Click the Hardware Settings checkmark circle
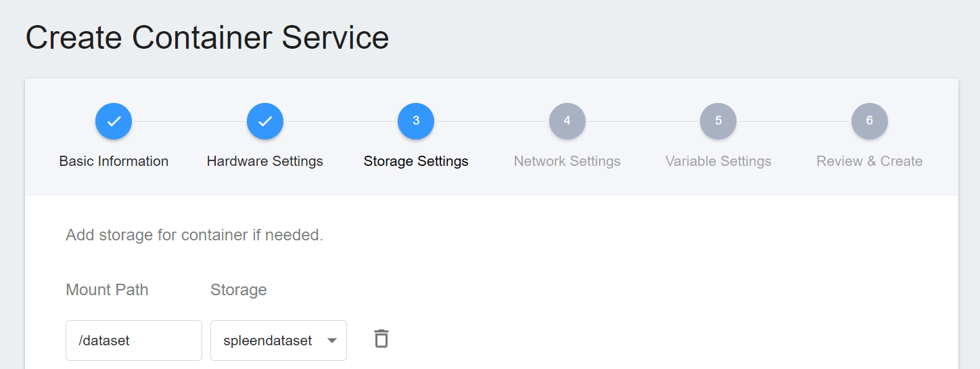This screenshot has height=369, width=980. coord(265,121)
